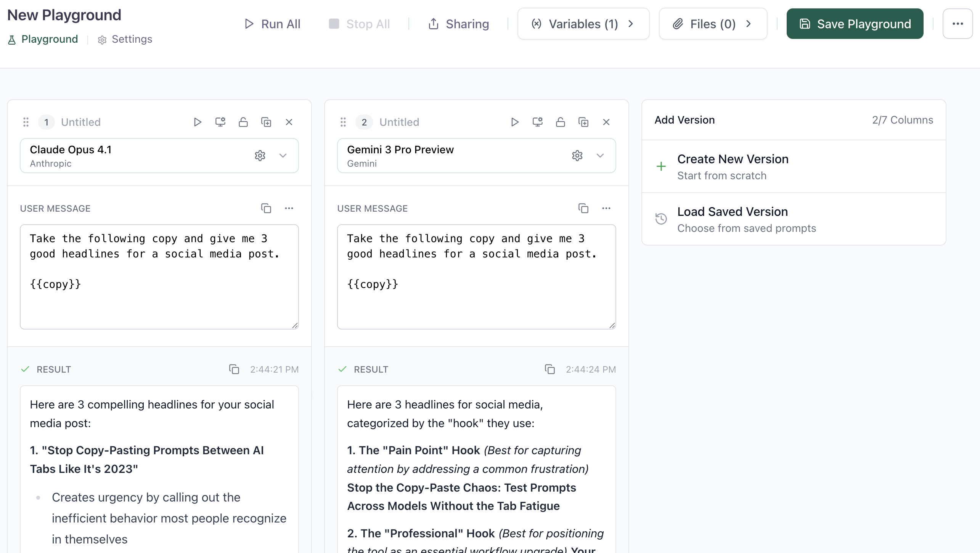Viewport: 980px width, 553px height.
Task: Expand the Files (0) panel
Action: tap(713, 24)
